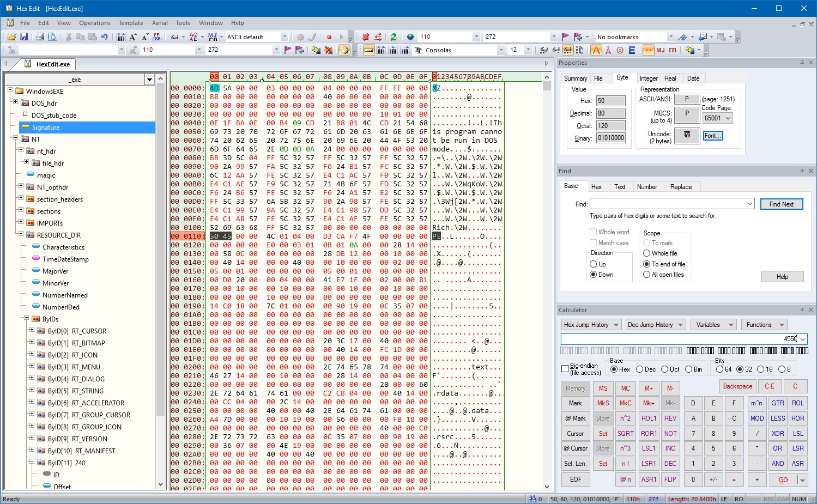Click the Open file folder icon
Viewport: 817px width, 504px height.
pyautogui.click(x=11, y=37)
